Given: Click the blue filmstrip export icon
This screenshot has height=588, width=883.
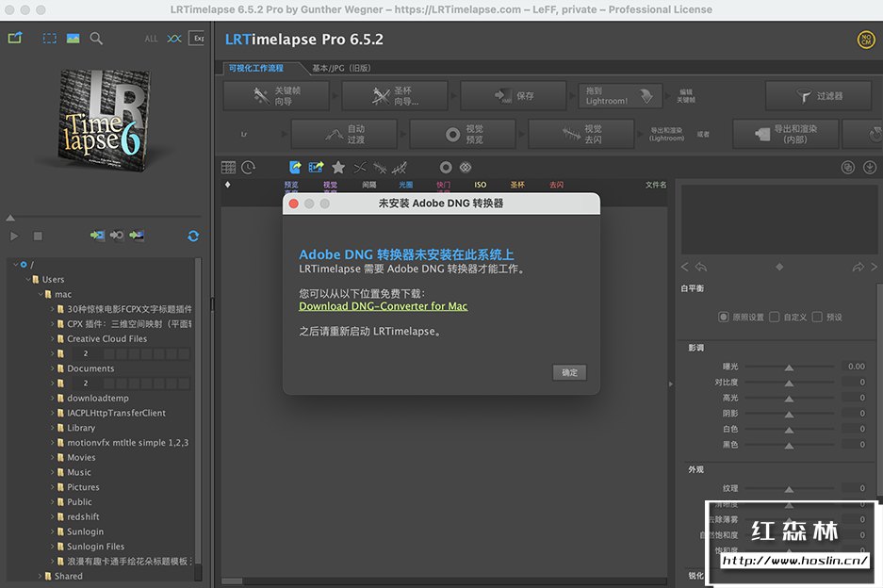Looking at the screenshot, I should tap(316, 168).
